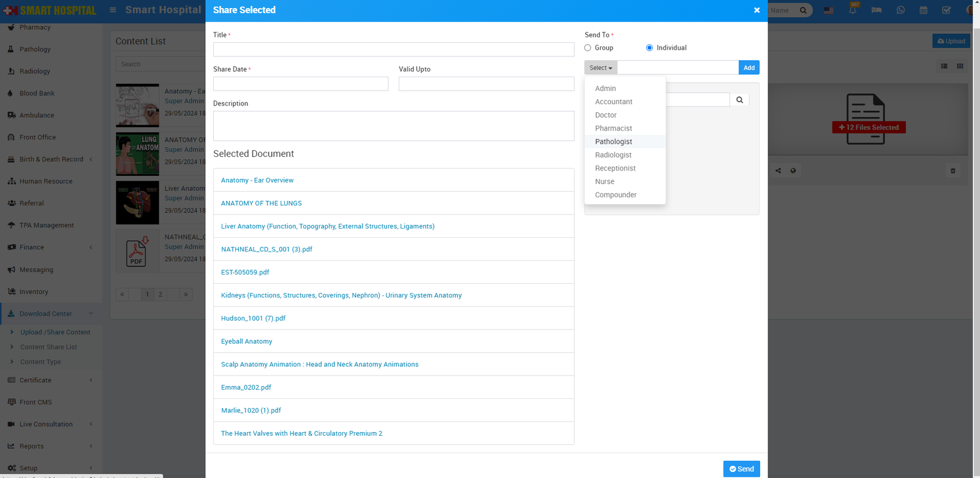Toggle the Select role dropdown button

(x=600, y=68)
